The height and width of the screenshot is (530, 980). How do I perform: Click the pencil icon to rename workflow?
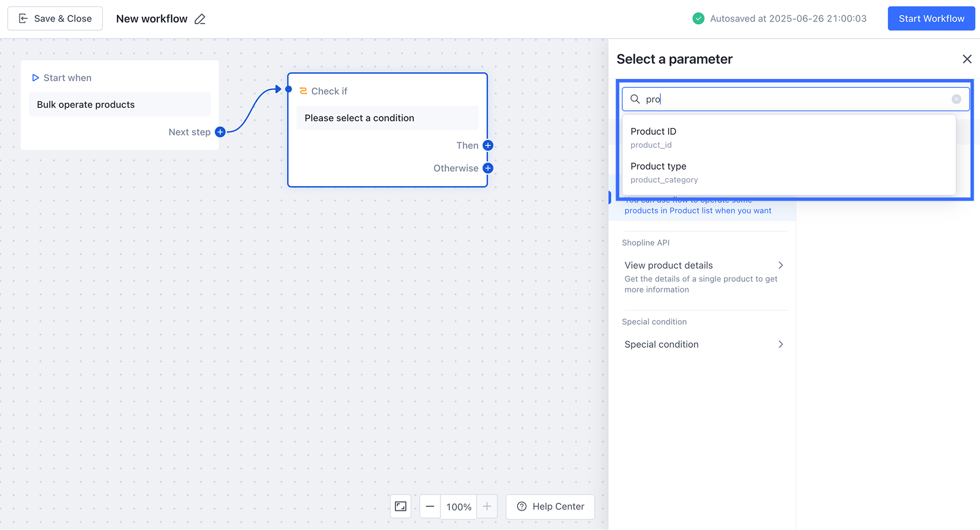(x=200, y=19)
